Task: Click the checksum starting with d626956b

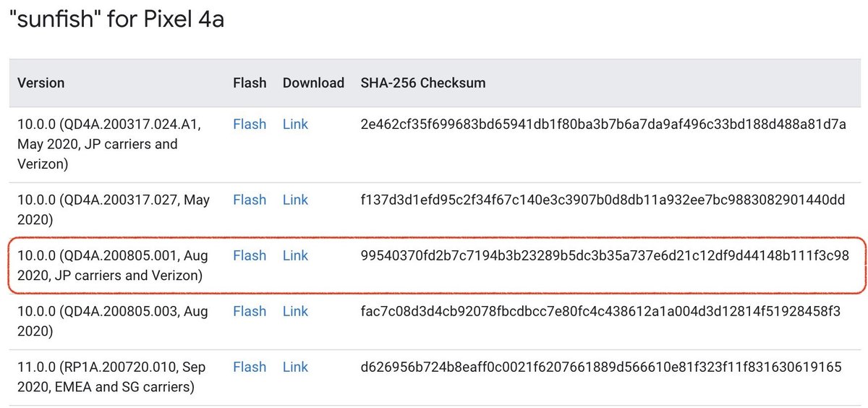Action: 601,367
